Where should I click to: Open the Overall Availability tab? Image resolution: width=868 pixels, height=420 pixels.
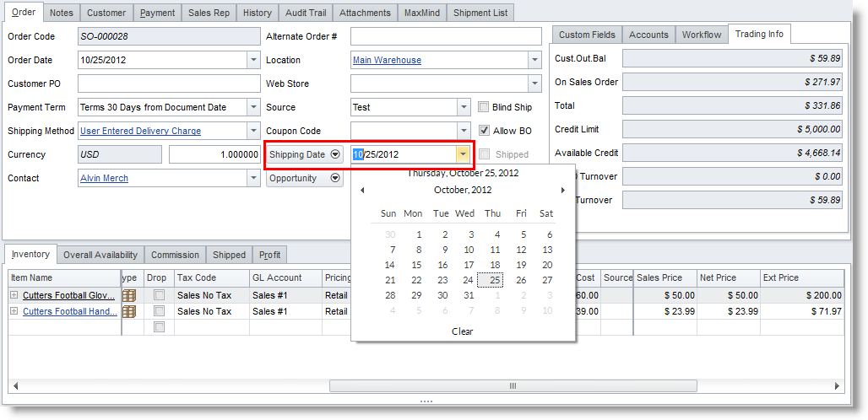[100, 255]
